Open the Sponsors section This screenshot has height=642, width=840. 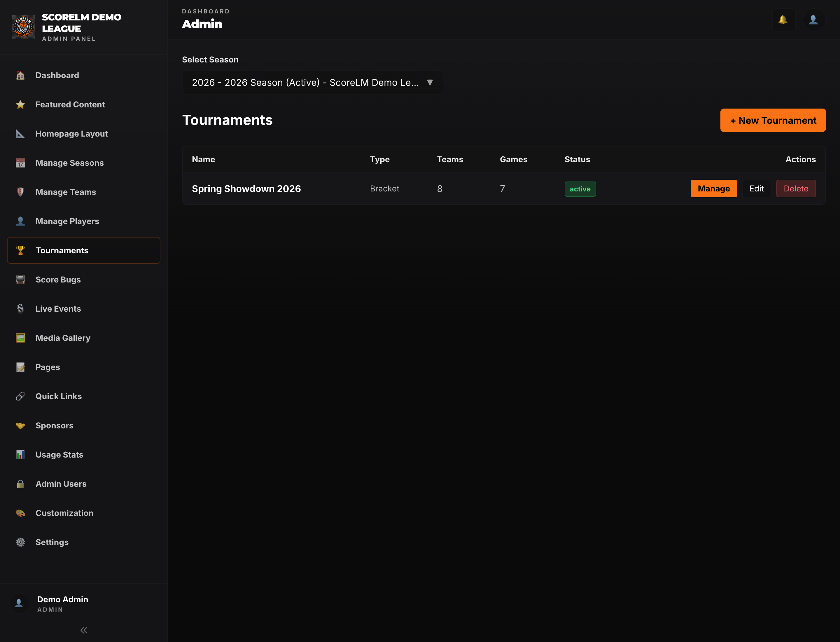pyautogui.click(x=84, y=425)
